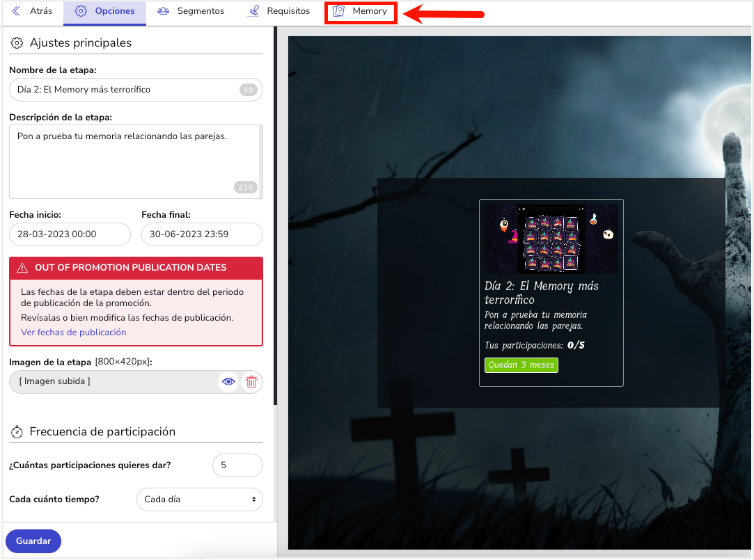Screen dimensions: 754x560
Task: Click the Quedan 3 meses badge
Action: (x=521, y=365)
